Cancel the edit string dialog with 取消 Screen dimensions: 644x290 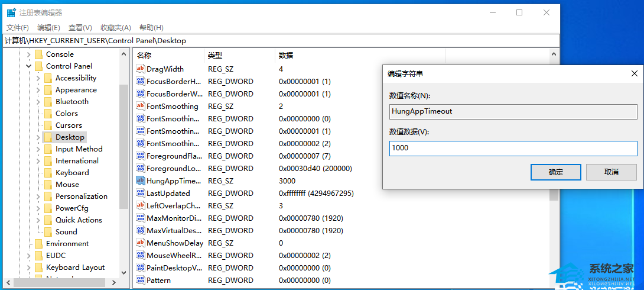tap(611, 172)
